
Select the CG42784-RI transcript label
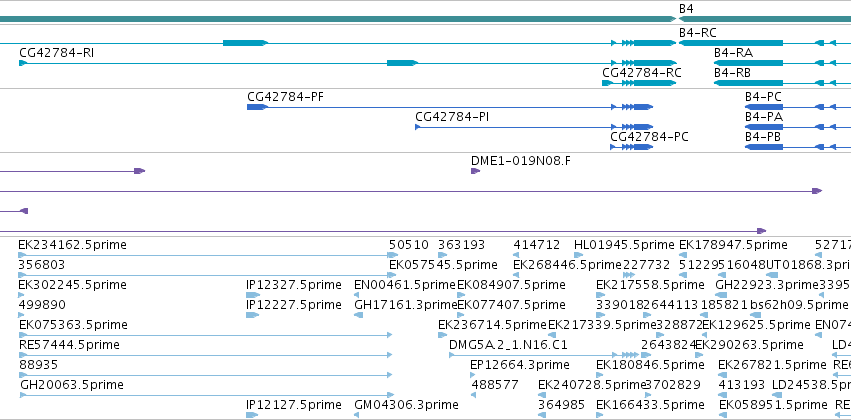click(x=56, y=53)
